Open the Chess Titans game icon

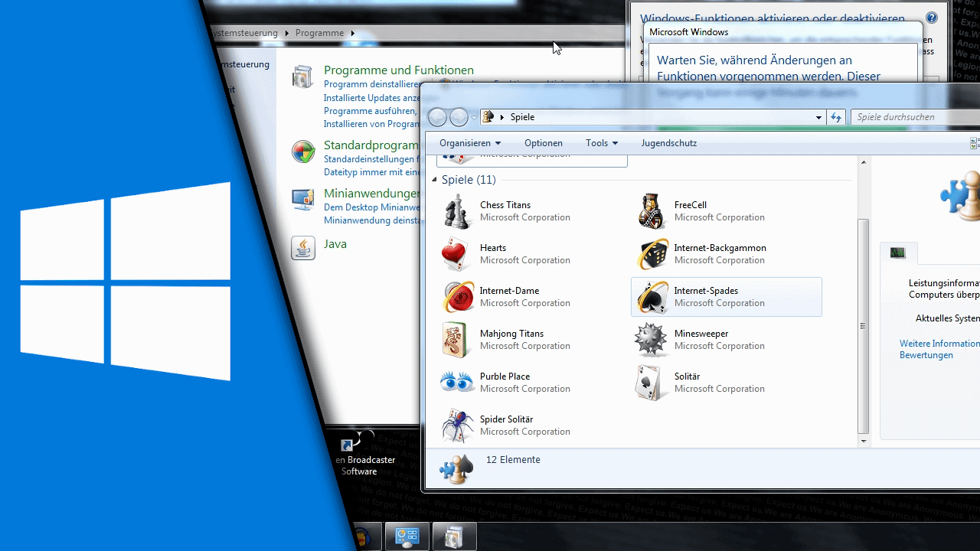click(457, 211)
